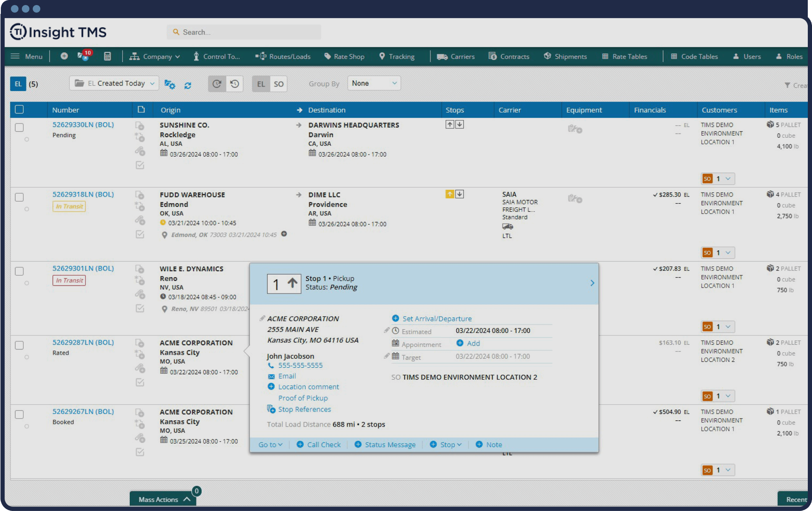Switch the EL/SO toggle to SO
The width and height of the screenshot is (812, 511).
pyautogui.click(x=278, y=84)
